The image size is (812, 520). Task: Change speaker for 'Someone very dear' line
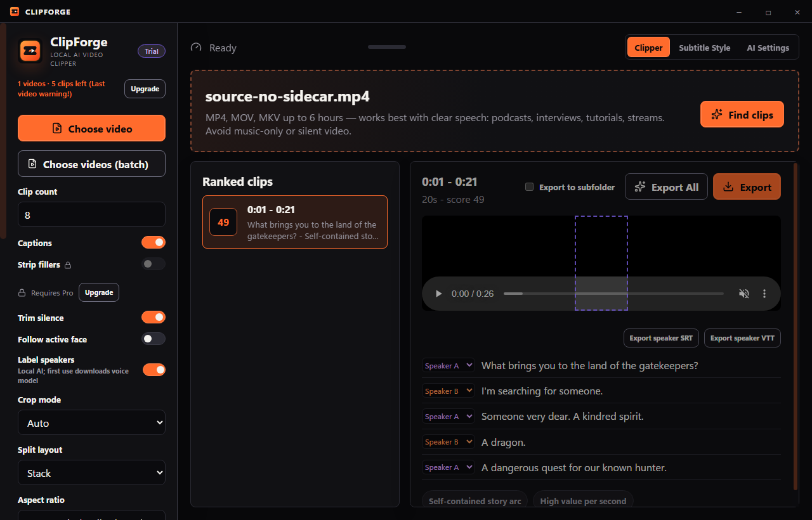coord(448,416)
